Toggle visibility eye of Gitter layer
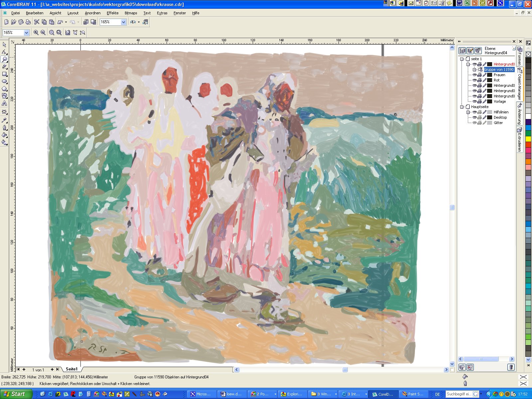 [475, 123]
